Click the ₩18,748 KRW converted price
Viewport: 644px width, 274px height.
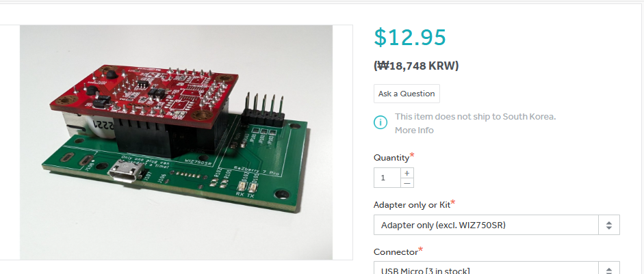click(x=416, y=66)
